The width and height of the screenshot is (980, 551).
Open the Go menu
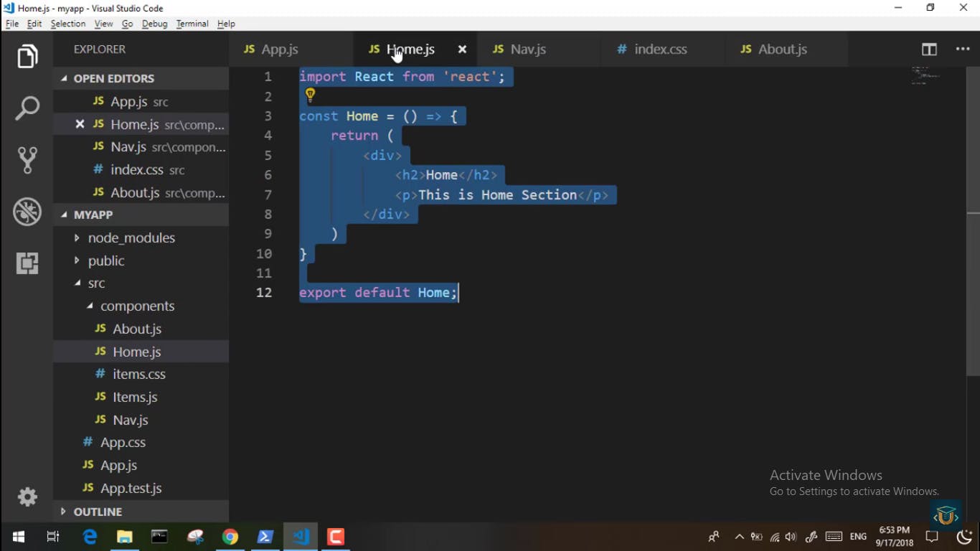(127, 24)
